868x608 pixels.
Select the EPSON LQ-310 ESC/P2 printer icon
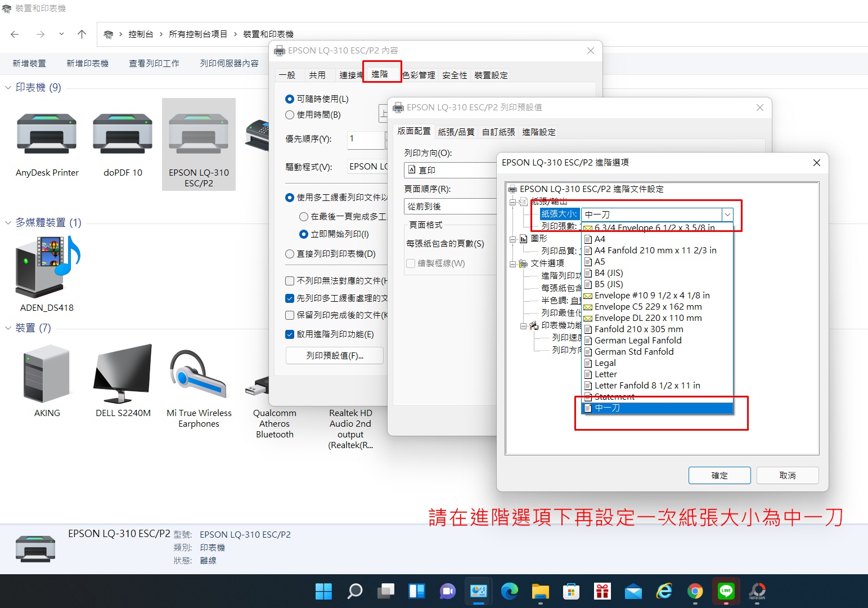pos(199,134)
